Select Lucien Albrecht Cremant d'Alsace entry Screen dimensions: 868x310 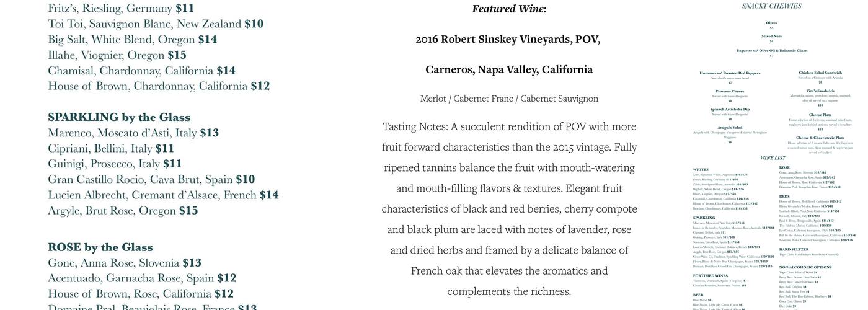[x=163, y=195]
